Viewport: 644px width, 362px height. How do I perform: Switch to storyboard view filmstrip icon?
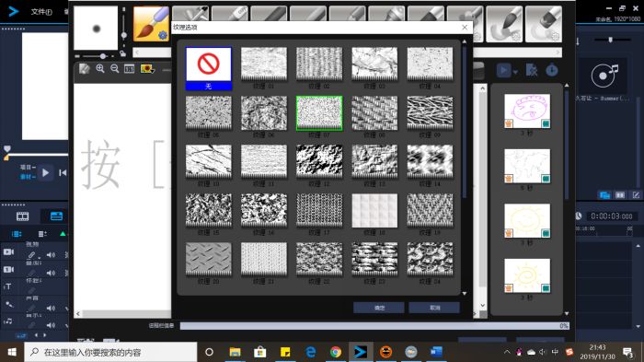[x=23, y=216]
